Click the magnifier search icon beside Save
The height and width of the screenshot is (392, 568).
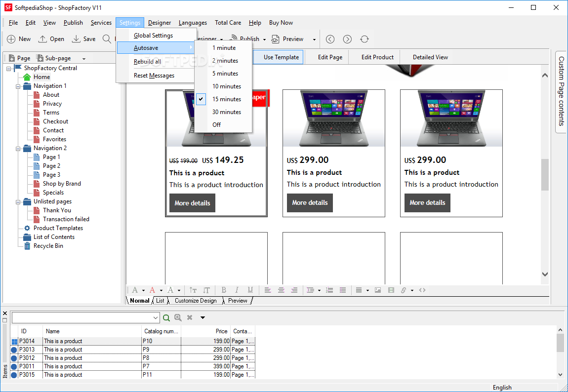(x=107, y=39)
